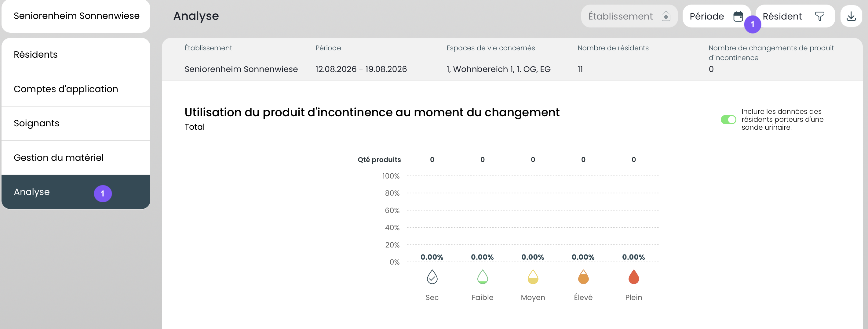The width and height of the screenshot is (868, 329).
Task: Click the download icon button
Action: coord(851,16)
